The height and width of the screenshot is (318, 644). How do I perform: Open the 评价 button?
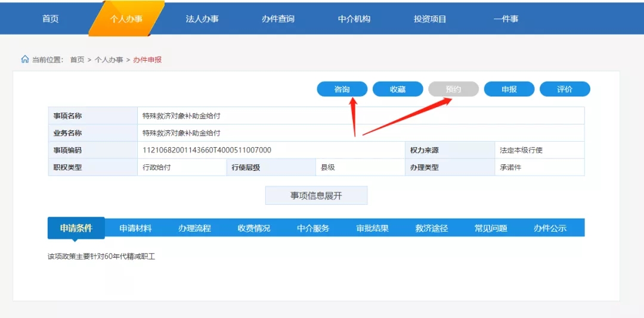tap(565, 89)
